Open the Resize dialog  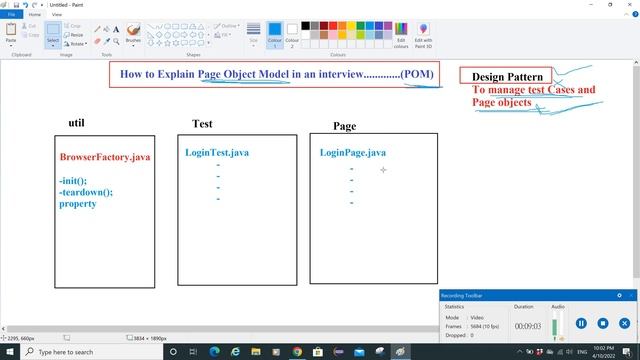click(73, 35)
